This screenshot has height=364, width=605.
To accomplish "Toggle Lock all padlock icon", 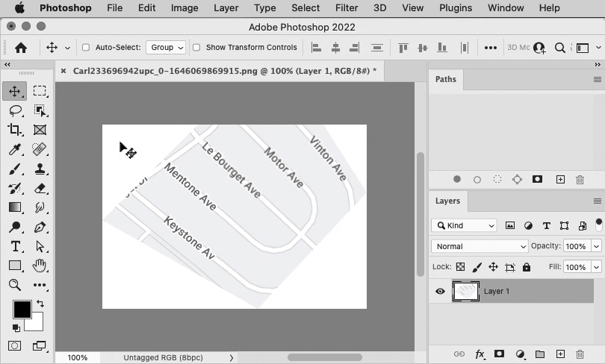I will coord(527,267).
